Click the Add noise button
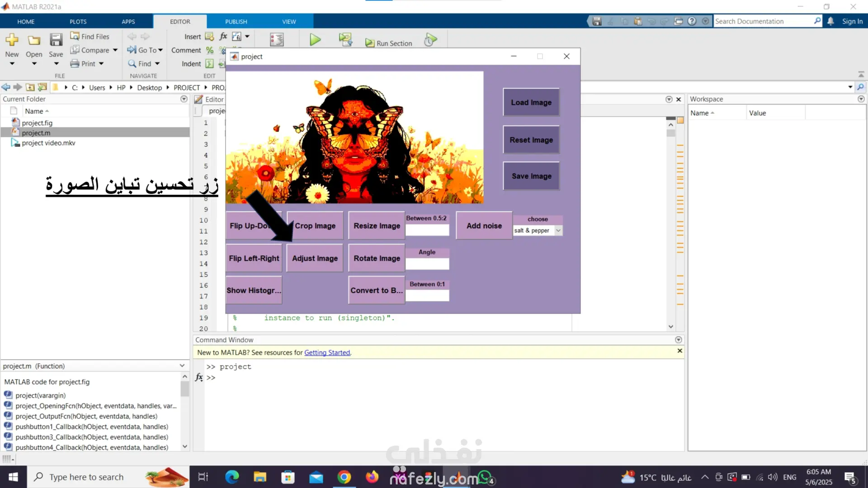This screenshot has width=868, height=488. pos(484,225)
